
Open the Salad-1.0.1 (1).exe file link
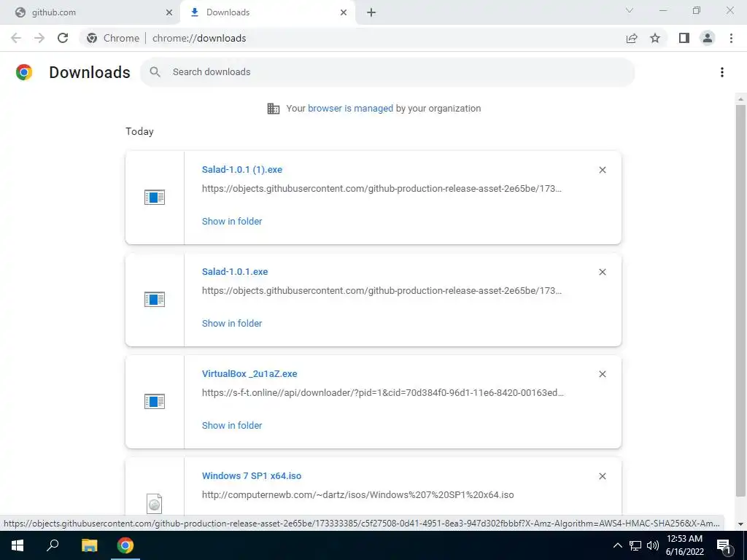pos(242,169)
